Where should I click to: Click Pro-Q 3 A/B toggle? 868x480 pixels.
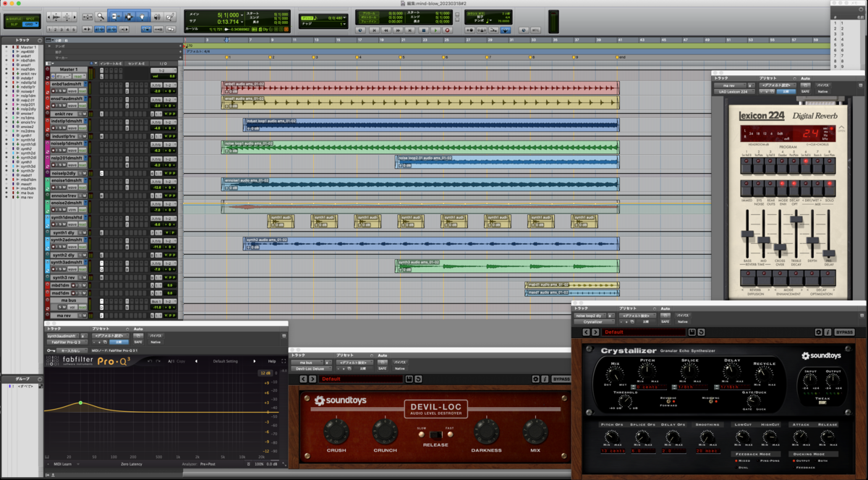(171, 361)
